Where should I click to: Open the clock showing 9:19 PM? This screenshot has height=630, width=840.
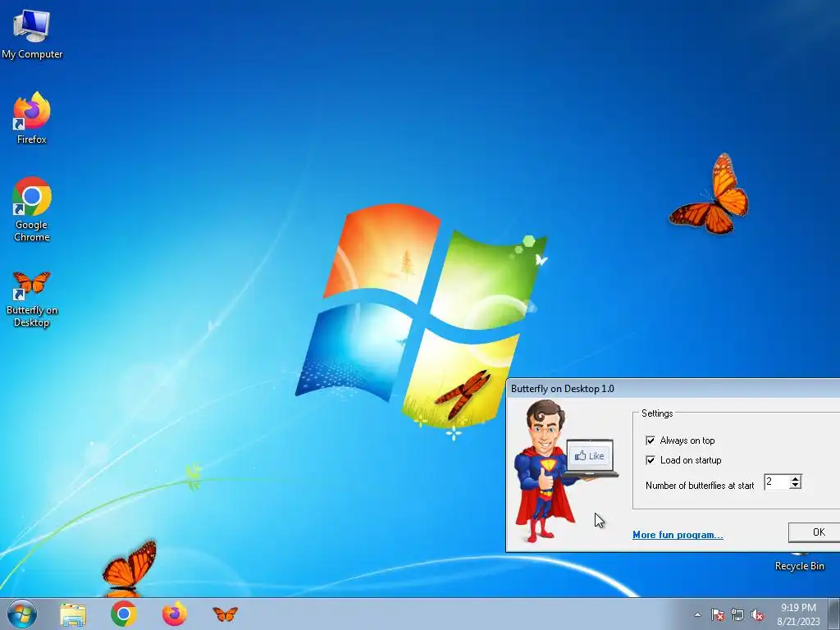[798, 614]
